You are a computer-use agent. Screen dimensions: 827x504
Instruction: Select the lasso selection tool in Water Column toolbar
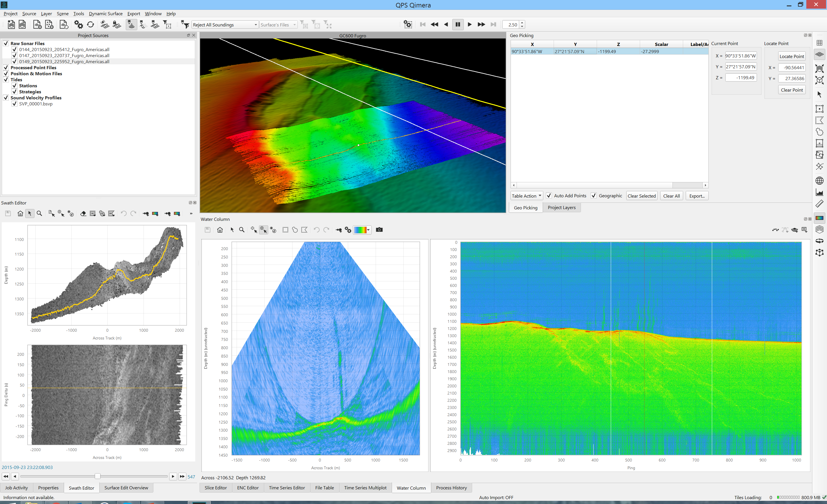click(x=295, y=230)
